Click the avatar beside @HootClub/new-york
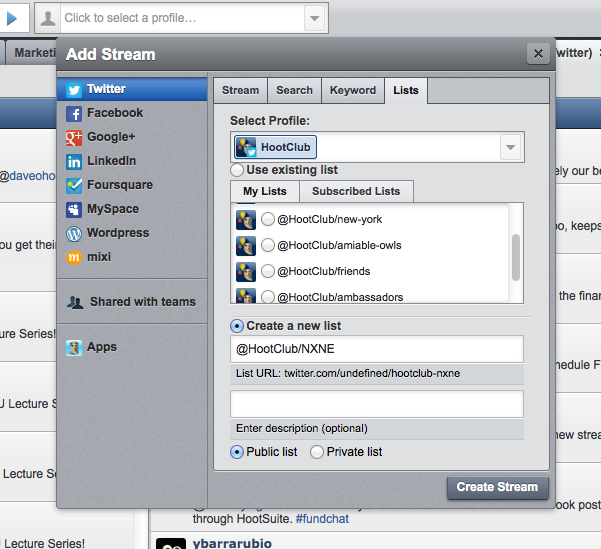Viewport: 601px width, 549px height. pyautogui.click(x=246, y=220)
